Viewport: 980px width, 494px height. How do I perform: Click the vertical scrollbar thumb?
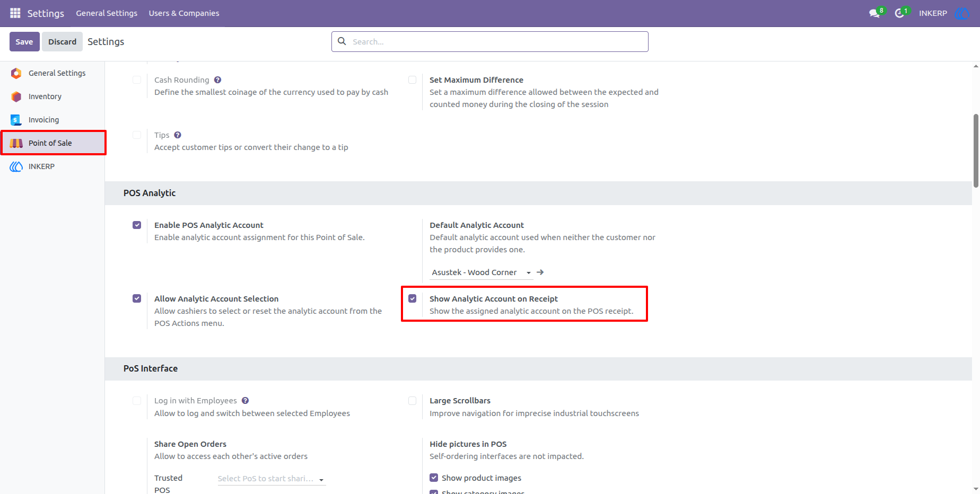pos(976,151)
